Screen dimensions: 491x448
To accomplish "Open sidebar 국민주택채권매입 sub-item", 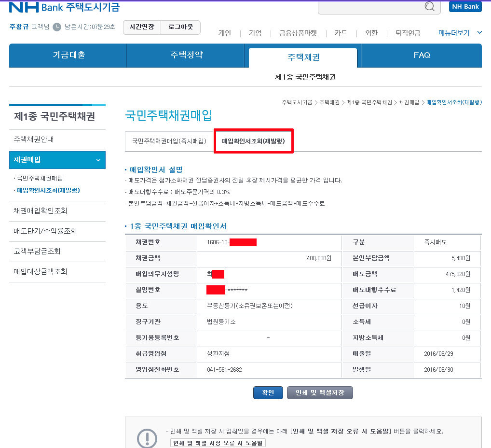I will 40,179.
